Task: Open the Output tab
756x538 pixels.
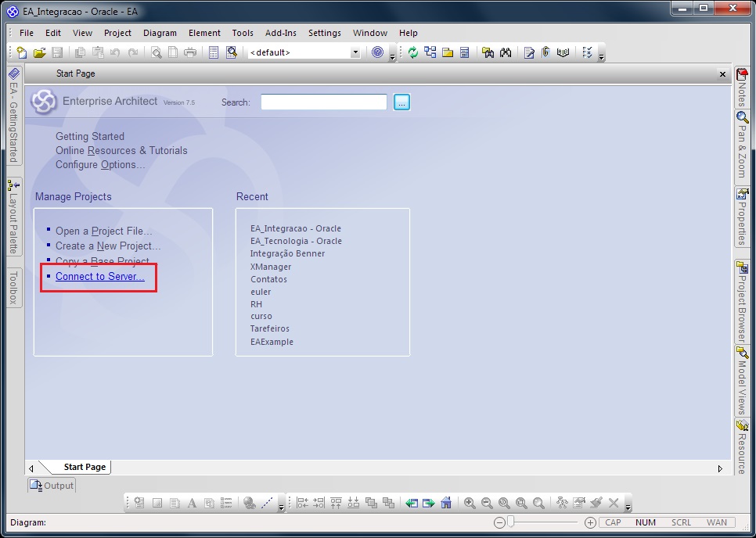Action: (52, 486)
